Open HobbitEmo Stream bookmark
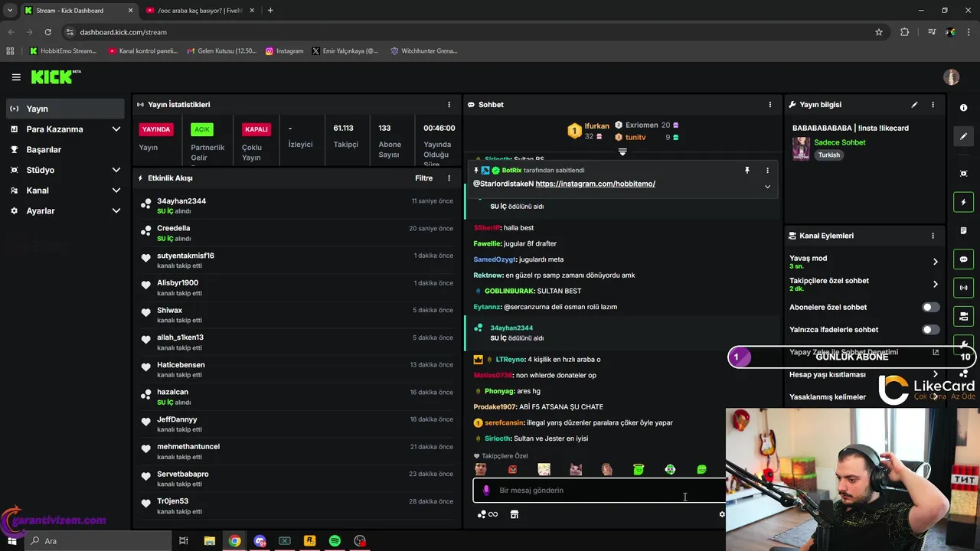980x551 pixels. 64,51
